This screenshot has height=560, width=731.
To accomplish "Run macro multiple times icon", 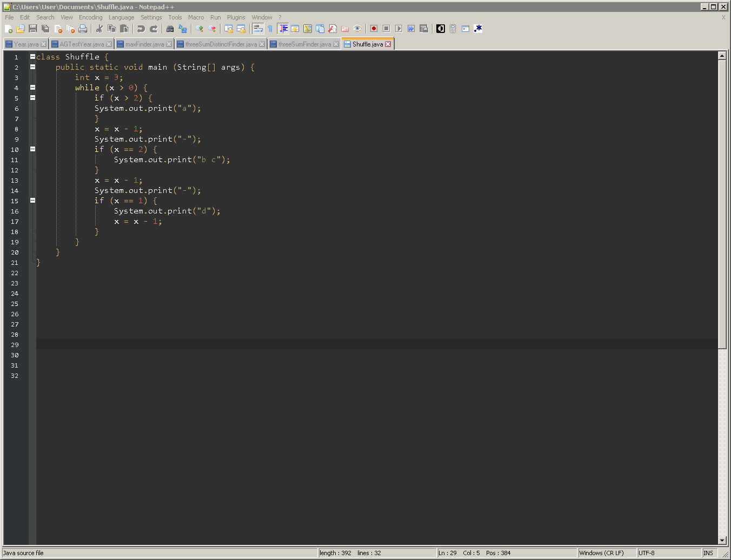I will tap(411, 29).
